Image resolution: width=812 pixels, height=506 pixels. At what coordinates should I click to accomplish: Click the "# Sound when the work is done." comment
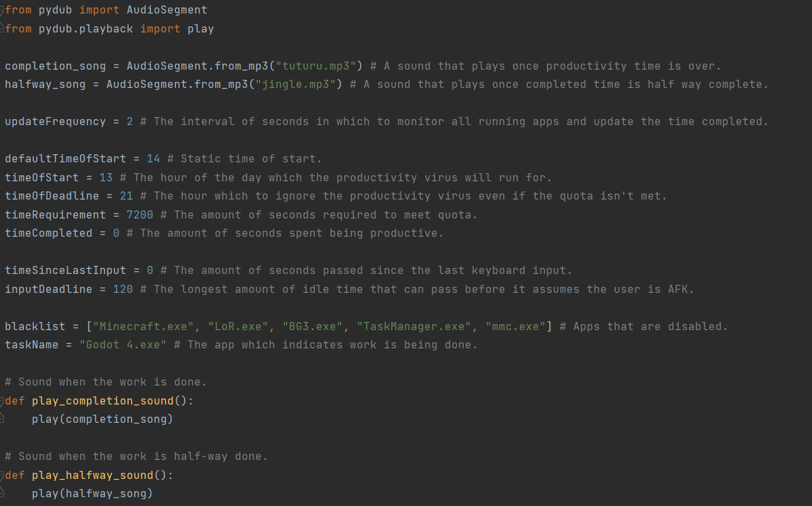(106, 382)
